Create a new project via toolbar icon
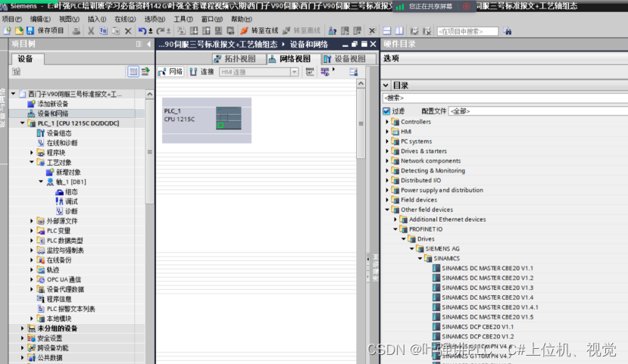 (x=7, y=30)
